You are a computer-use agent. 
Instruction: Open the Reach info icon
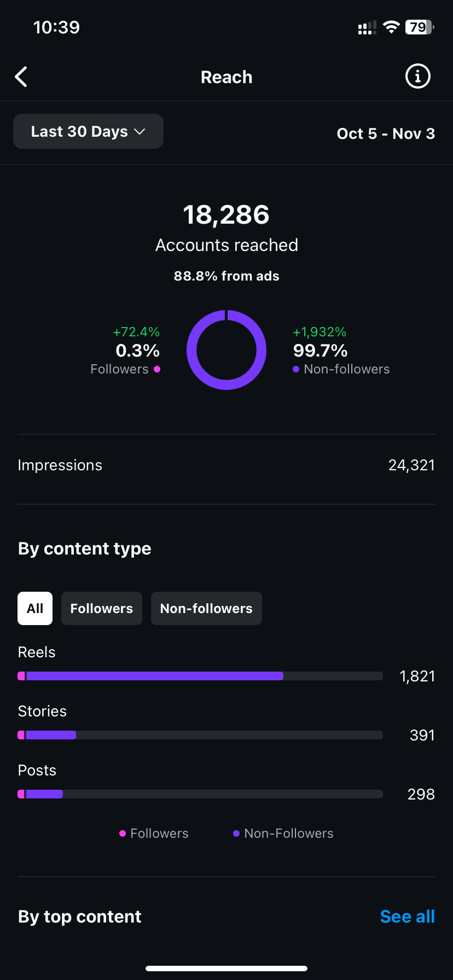point(417,77)
